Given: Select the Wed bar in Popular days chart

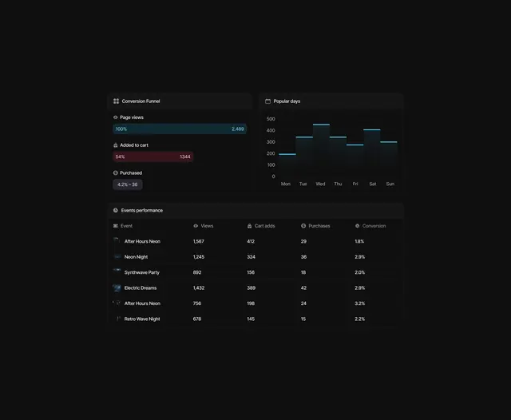Looking at the screenshot, I should pyautogui.click(x=321, y=150).
